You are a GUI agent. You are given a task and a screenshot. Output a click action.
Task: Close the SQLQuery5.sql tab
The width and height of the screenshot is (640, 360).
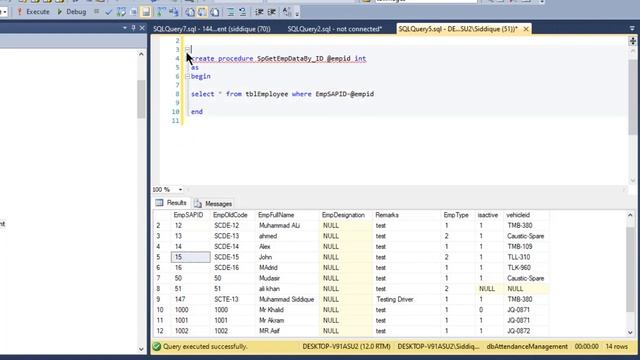click(526, 29)
